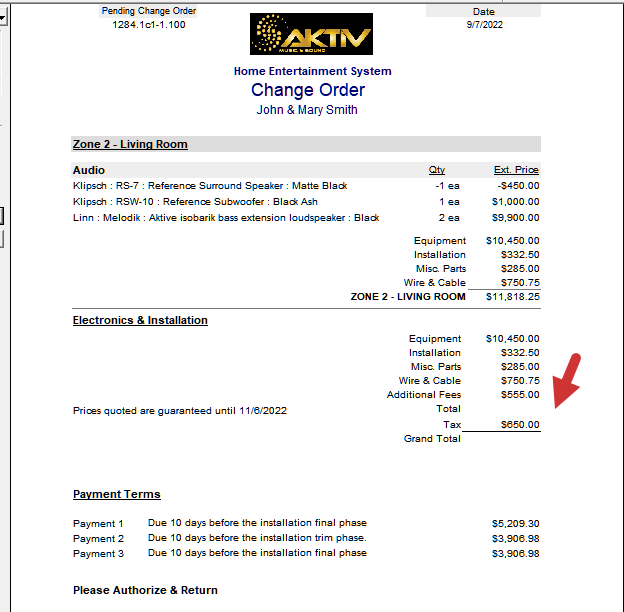Click the Grand Total label
Viewport: 624px width, 612px height.
[432, 439]
